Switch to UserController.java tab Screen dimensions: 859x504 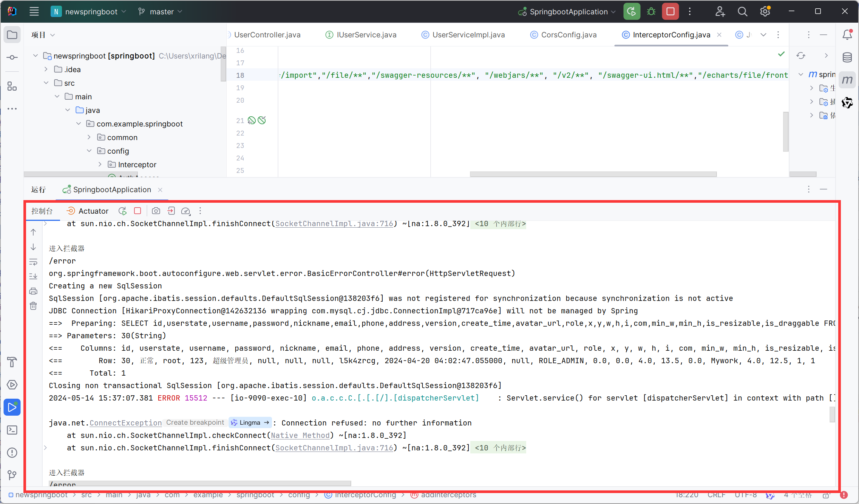267,35
